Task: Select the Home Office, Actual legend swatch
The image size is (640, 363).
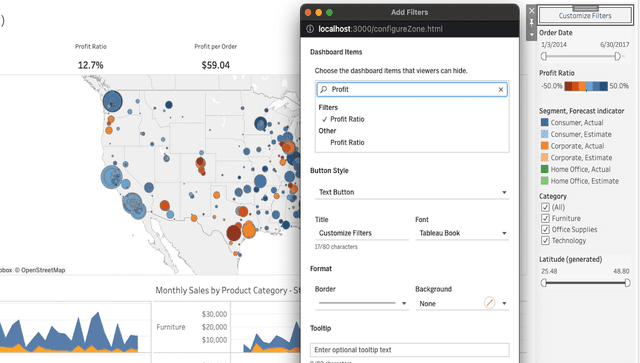Action: [544, 169]
